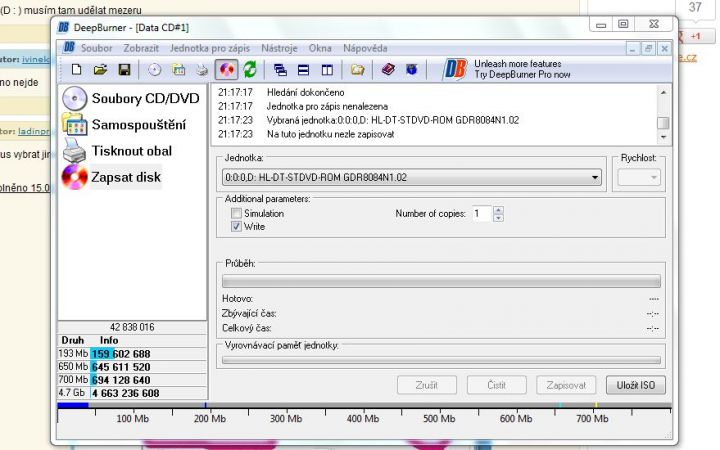720x450 pixels.
Task: Open the Zobrazit menu
Action: (x=141, y=48)
